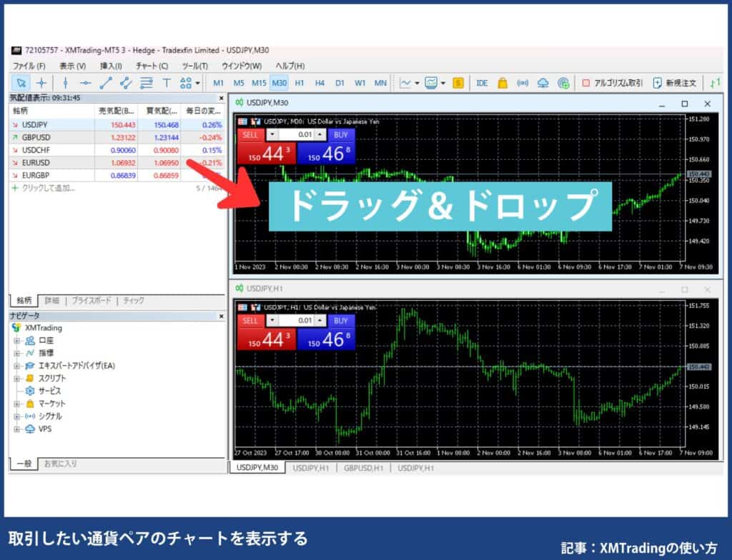Close the 気配値表示 Market Watch panel
The image size is (732, 560).
(222, 98)
